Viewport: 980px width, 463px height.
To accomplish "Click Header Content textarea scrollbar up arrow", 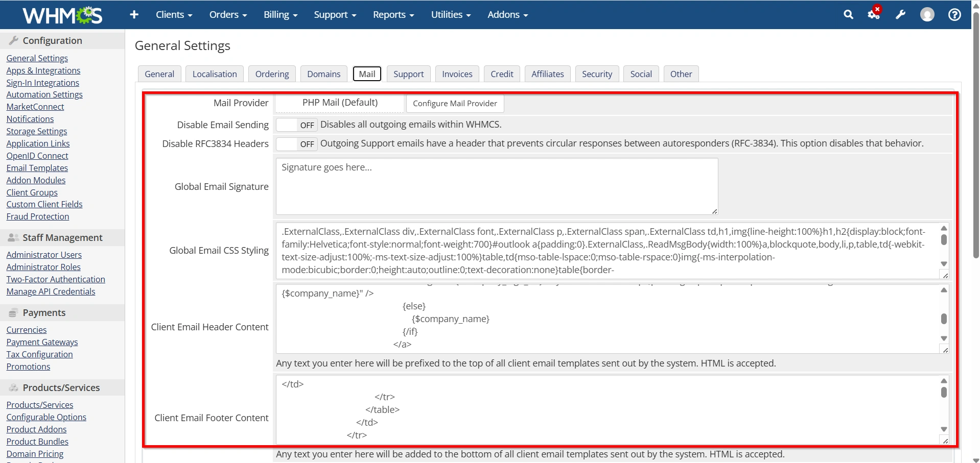I will [x=944, y=290].
